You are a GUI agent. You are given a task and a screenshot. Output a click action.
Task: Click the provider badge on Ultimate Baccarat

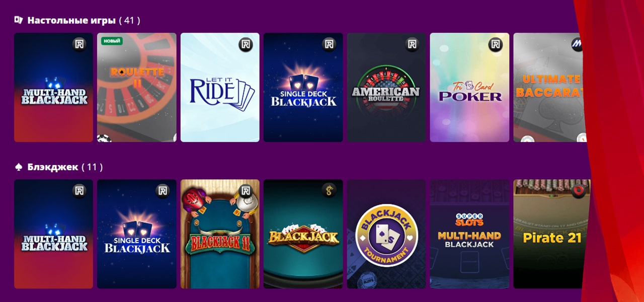[577, 44]
